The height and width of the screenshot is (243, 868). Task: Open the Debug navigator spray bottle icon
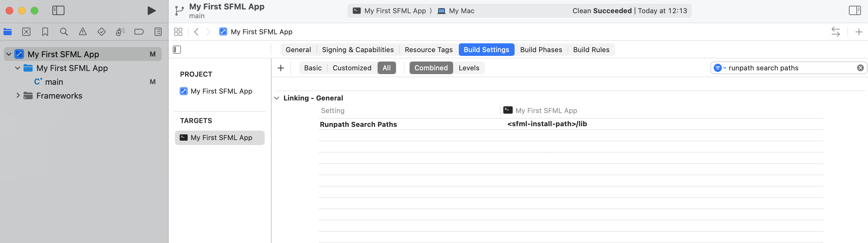click(x=120, y=31)
